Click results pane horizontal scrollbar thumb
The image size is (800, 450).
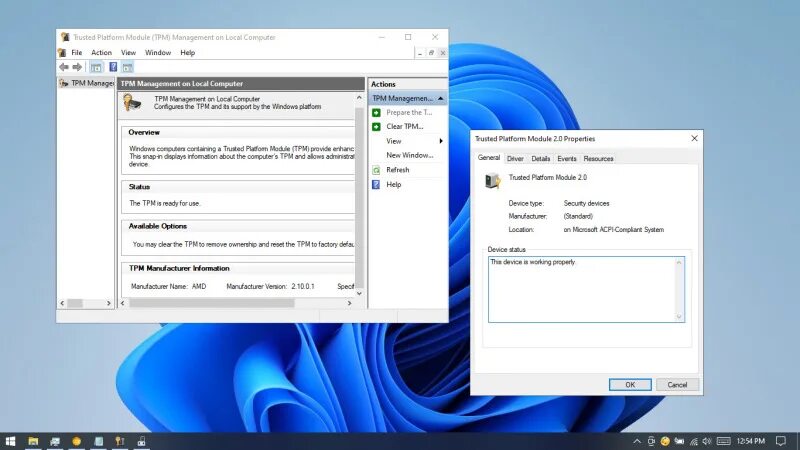[x=212, y=303]
